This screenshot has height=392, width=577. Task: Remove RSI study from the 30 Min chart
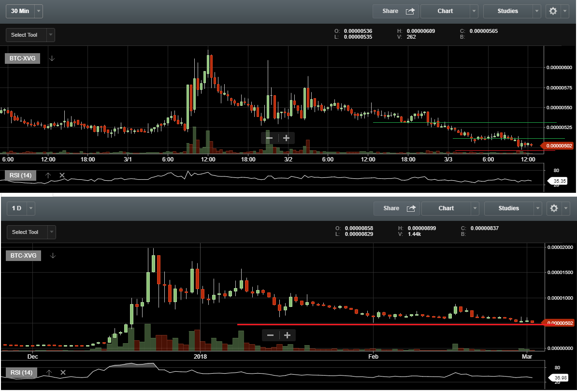[x=62, y=175]
